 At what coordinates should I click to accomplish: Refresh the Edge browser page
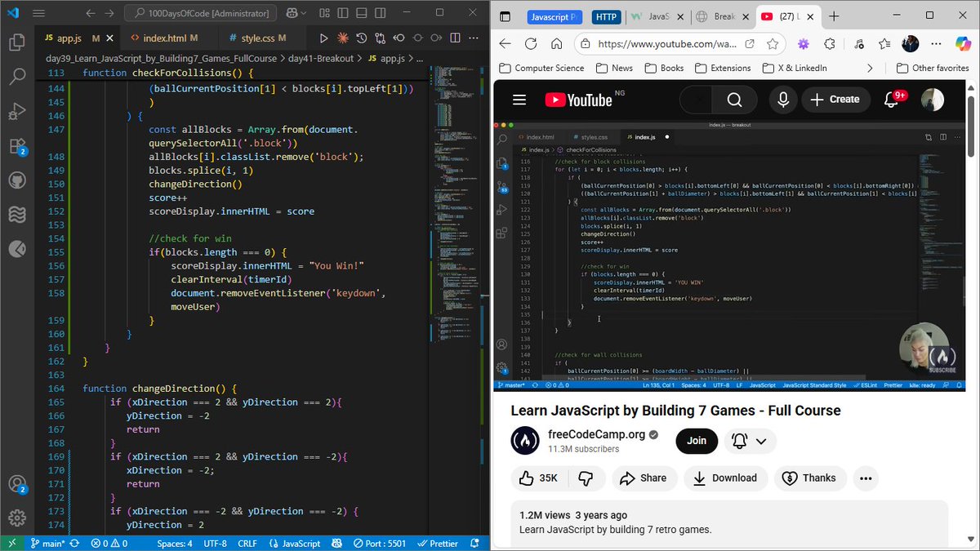coord(531,44)
